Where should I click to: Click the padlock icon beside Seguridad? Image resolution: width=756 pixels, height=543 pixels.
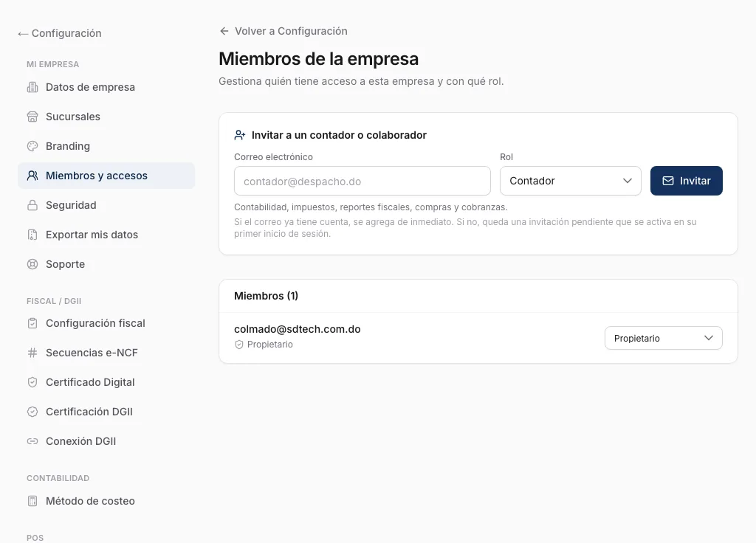click(32, 205)
